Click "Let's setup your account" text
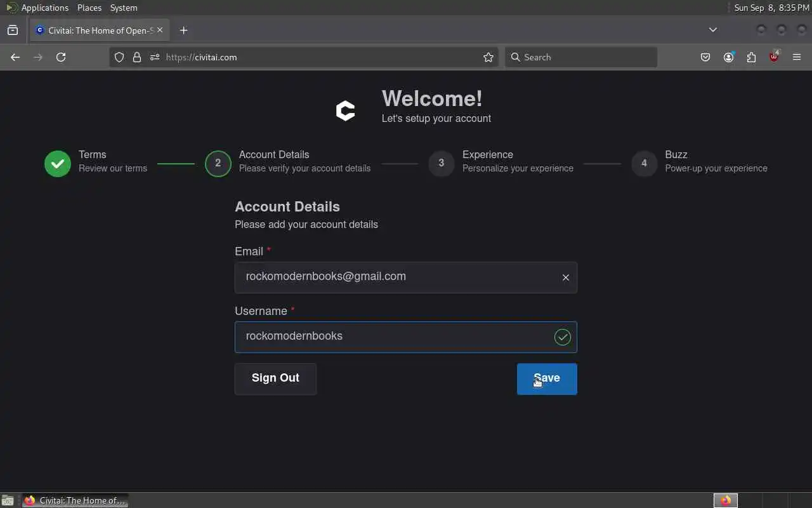This screenshot has width=812, height=508. click(x=436, y=119)
